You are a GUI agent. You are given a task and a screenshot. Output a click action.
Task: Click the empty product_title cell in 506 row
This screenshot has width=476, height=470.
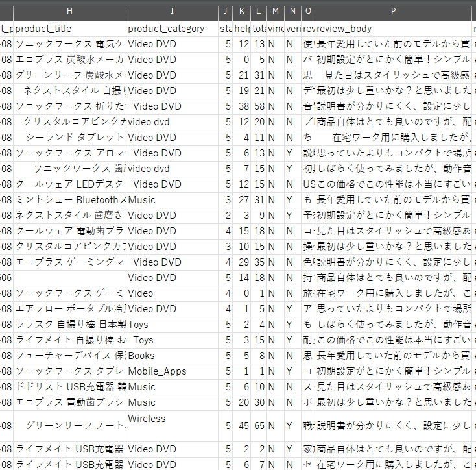pos(69,278)
